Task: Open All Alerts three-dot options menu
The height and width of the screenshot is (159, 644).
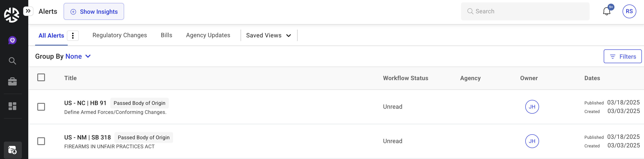Action: pyautogui.click(x=73, y=36)
